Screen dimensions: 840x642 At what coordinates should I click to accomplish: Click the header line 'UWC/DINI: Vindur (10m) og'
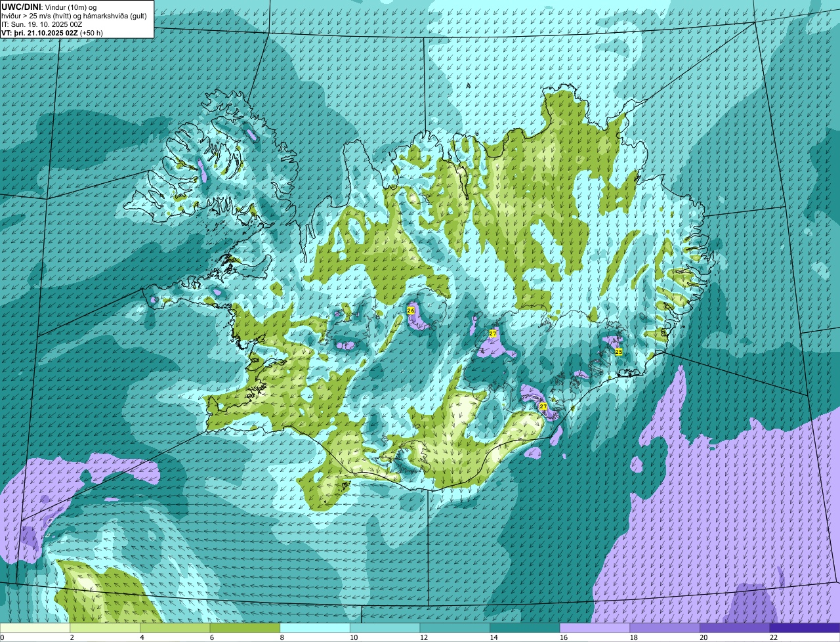(49, 7)
